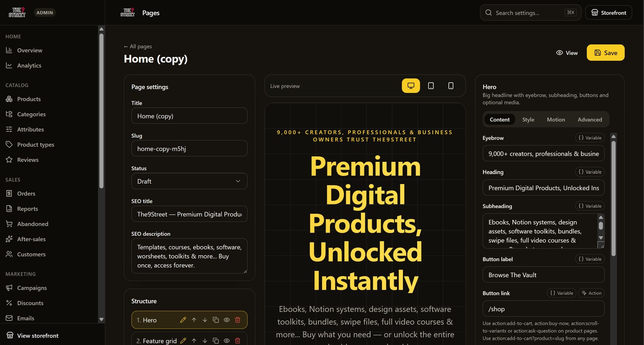Click the Eyebrow text field
The height and width of the screenshot is (345, 644).
(x=543, y=154)
